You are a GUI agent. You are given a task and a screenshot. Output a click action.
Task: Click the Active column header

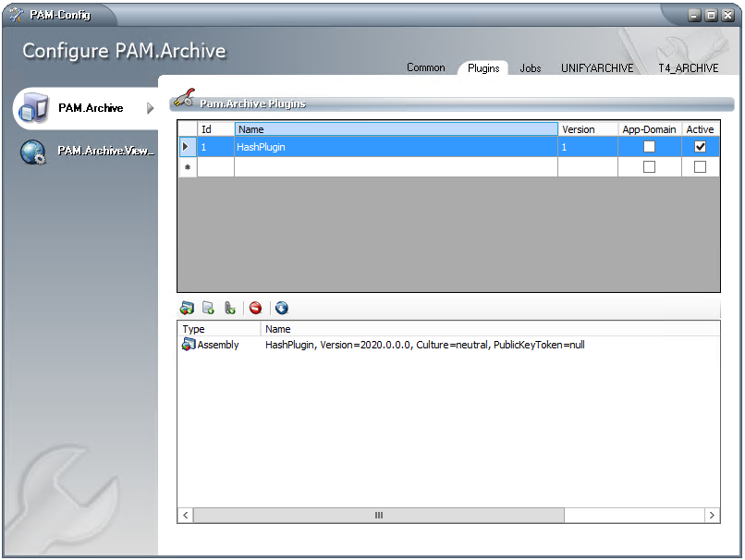(x=701, y=129)
